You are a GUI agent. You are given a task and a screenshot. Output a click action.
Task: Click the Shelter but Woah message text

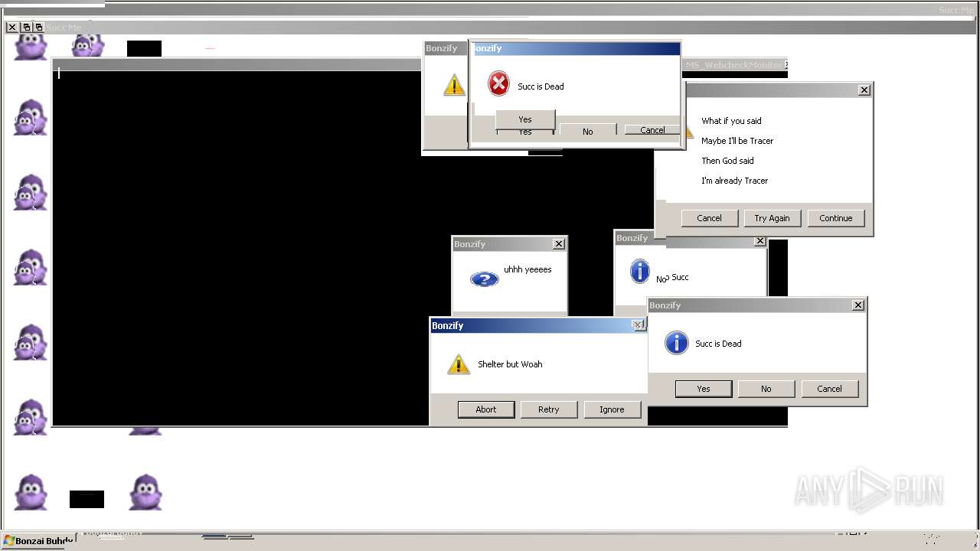(x=510, y=364)
